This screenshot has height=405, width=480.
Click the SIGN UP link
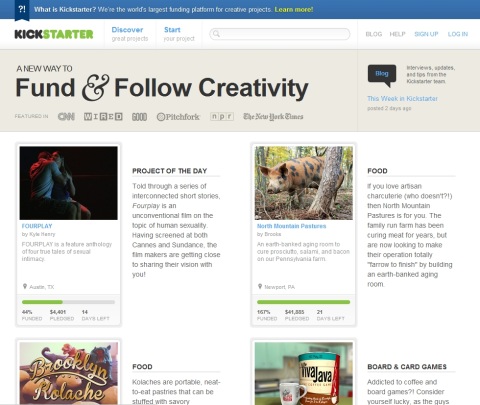426,34
